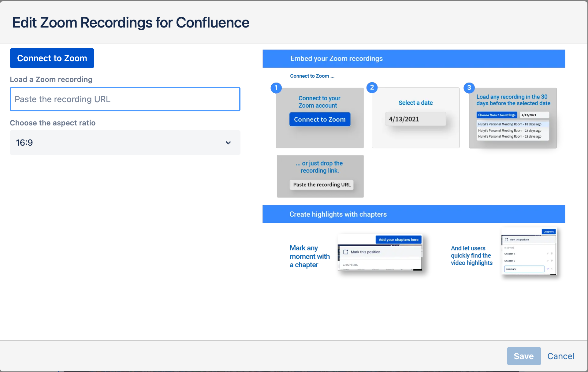The image size is (588, 372).
Task: Click the main Connect to Zoom button
Action: pos(52,58)
